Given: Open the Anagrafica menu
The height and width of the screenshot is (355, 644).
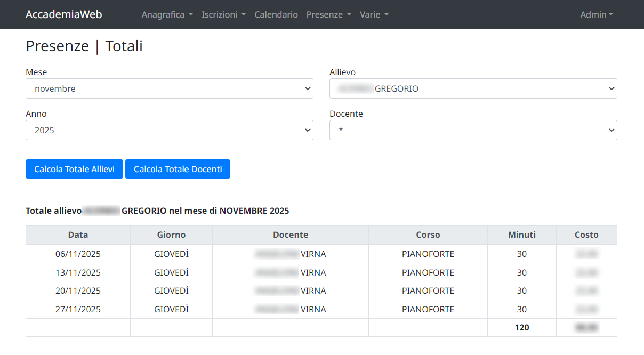Looking at the screenshot, I should [x=167, y=14].
